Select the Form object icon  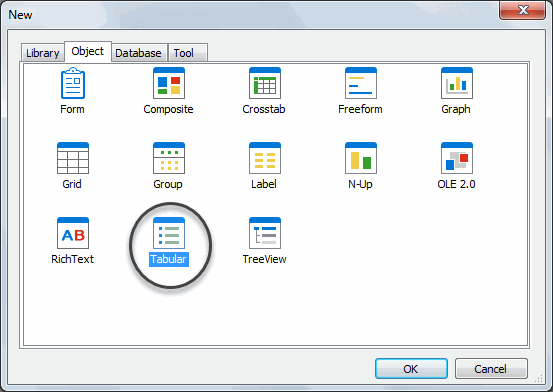(x=73, y=83)
